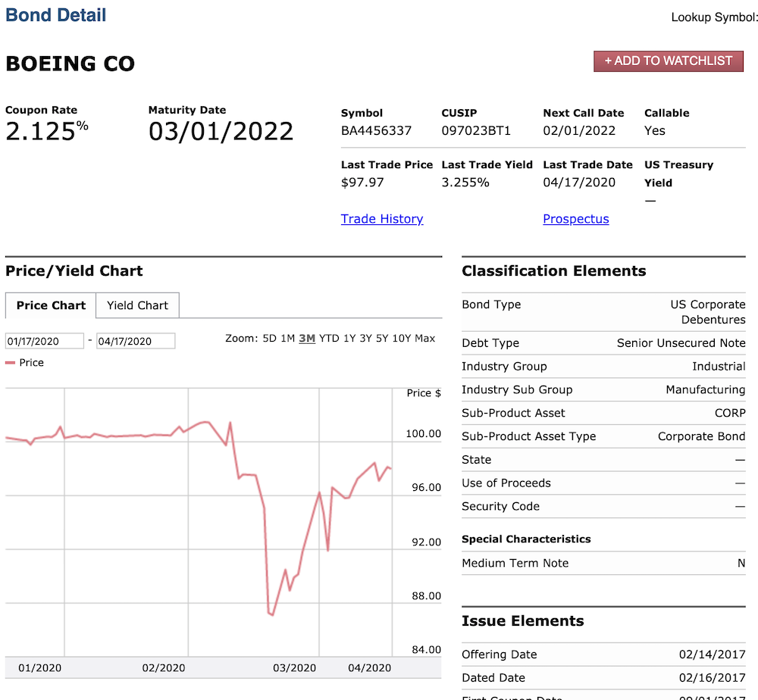
Task: Click the Next Call Date value 02/01/2022
Action: pos(579,131)
